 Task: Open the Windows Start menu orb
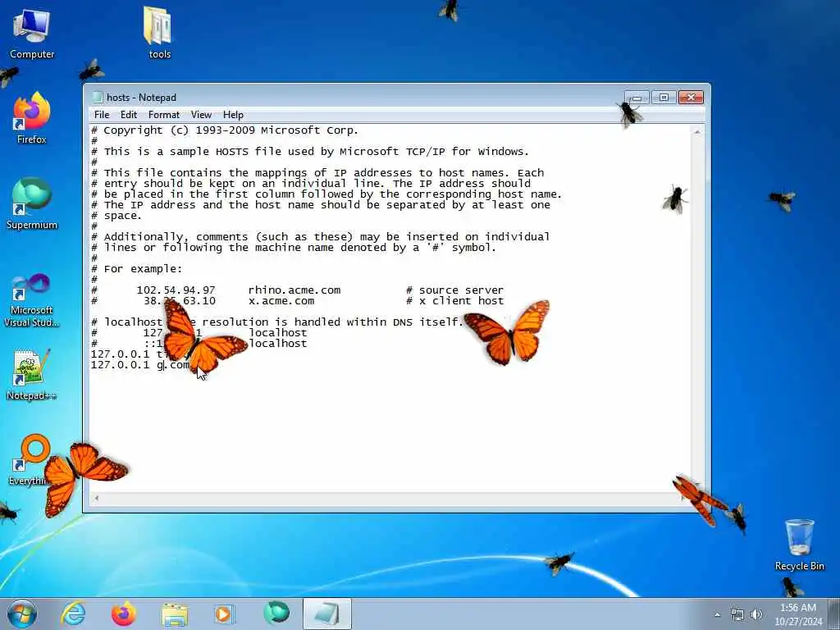tap(22, 614)
